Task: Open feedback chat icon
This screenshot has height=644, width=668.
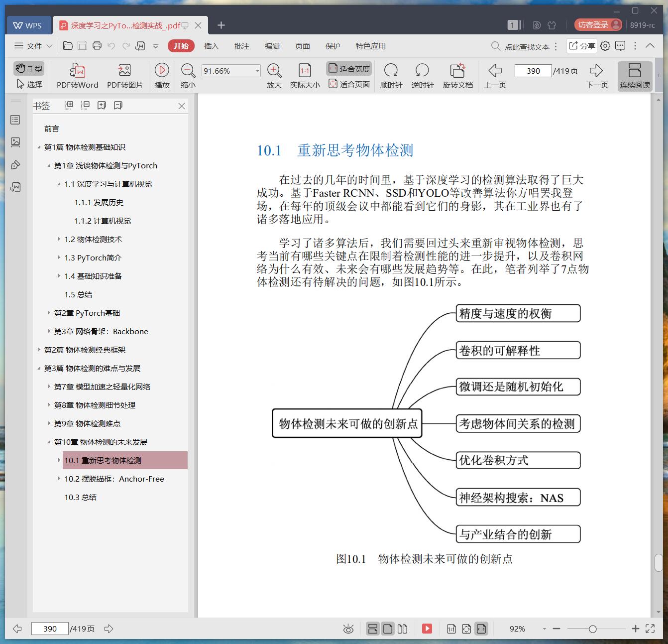Action: point(620,46)
